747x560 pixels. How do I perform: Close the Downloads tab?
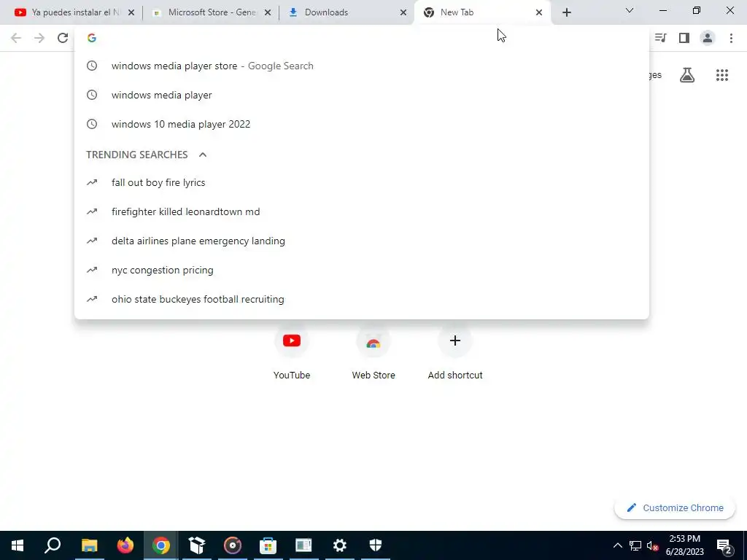(x=403, y=12)
